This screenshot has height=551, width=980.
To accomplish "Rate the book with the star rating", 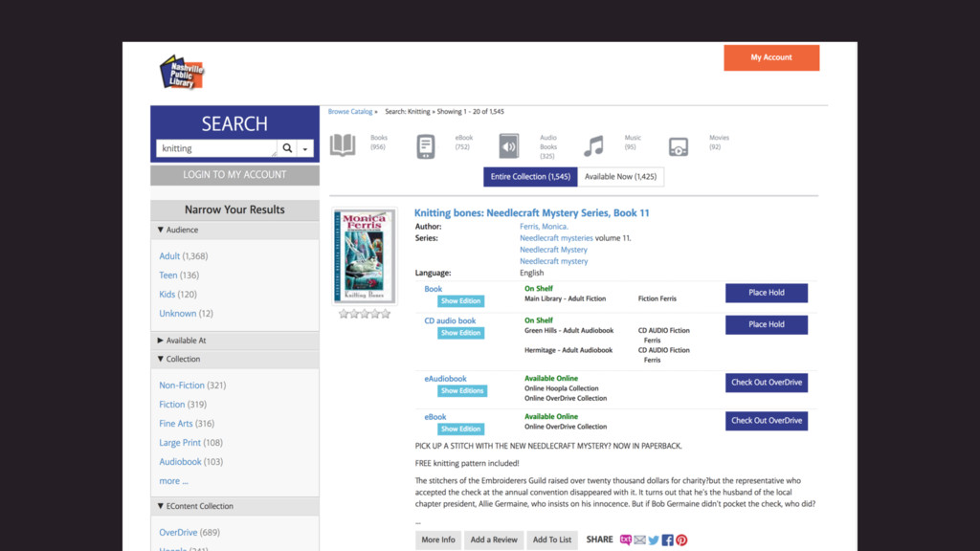I will [365, 314].
